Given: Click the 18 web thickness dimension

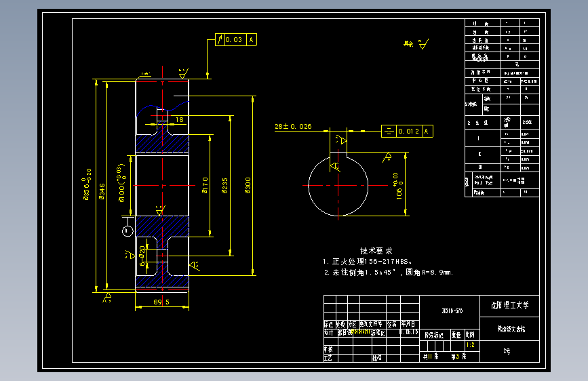Looking at the screenshot, I should coord(180,119).
